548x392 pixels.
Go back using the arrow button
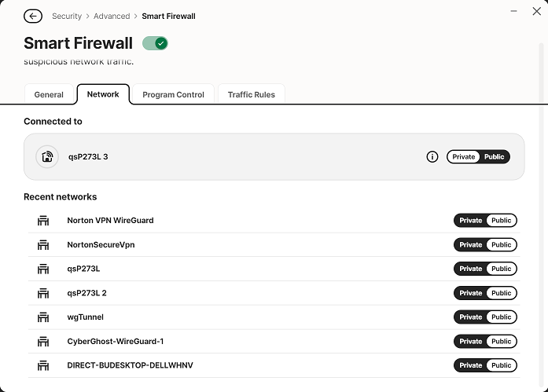pyautogui.click(x=33, y=16)
